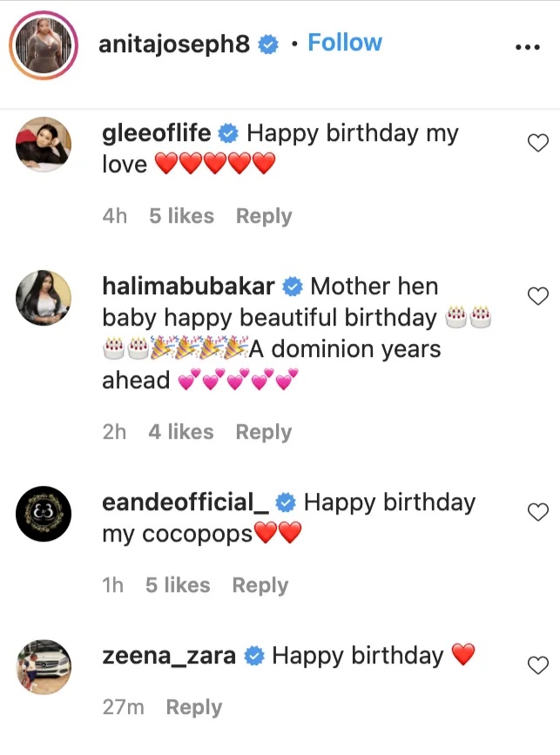560x755 pixels.
Task: View the 5 likes on gleeoflife's comment
Action: 181,216
